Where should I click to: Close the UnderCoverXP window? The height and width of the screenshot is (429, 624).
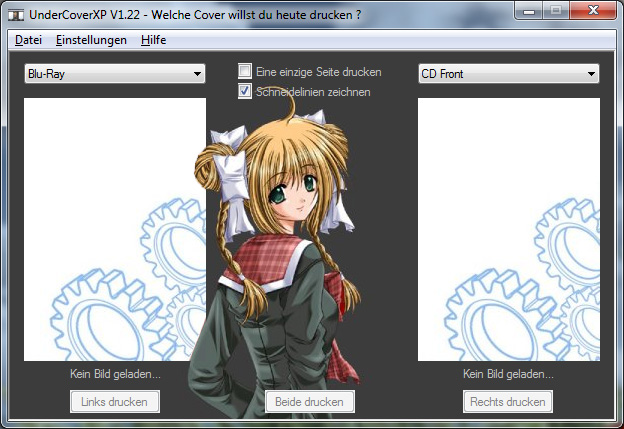[x=593, y=11]
